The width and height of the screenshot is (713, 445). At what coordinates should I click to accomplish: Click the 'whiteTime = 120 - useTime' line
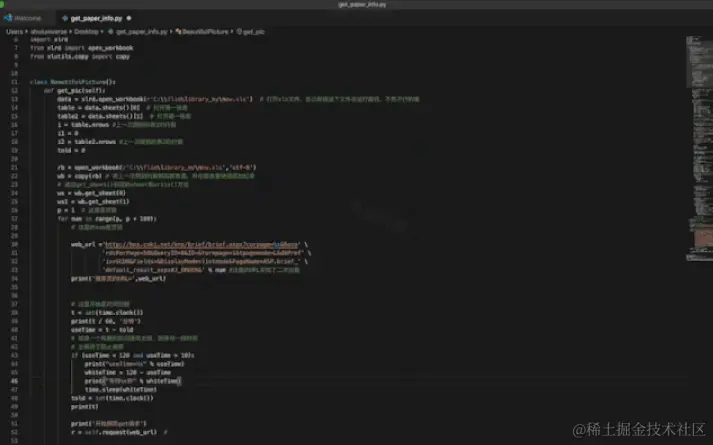click(x=128, y=373)
